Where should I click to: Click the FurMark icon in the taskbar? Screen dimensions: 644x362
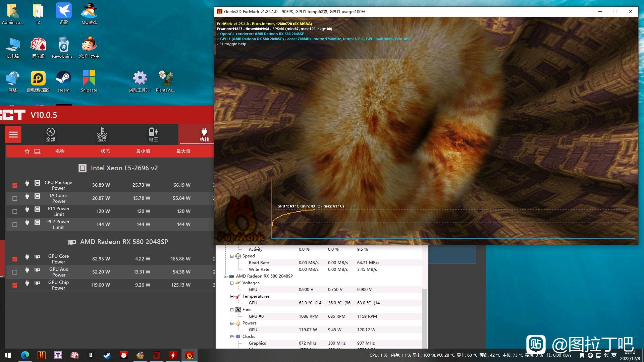click(x=189, y=355)
